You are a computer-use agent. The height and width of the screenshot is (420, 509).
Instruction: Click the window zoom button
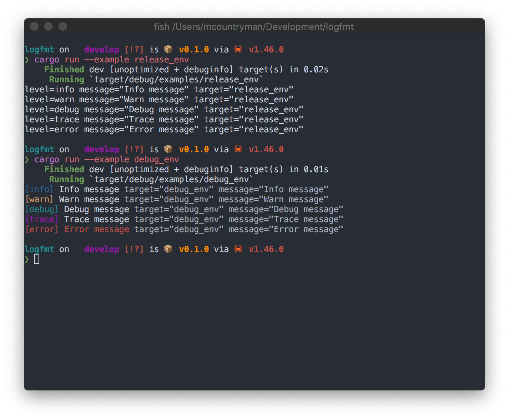(63, 26)
